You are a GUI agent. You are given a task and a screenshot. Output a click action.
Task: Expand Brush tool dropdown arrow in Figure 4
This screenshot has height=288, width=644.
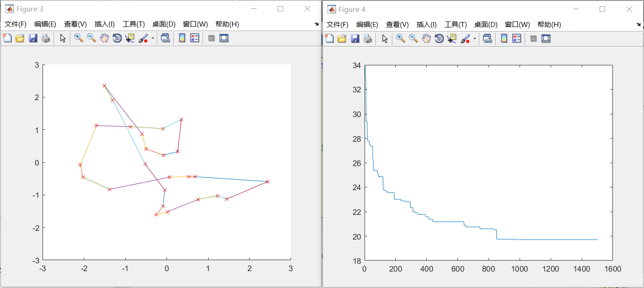(475, 39)
